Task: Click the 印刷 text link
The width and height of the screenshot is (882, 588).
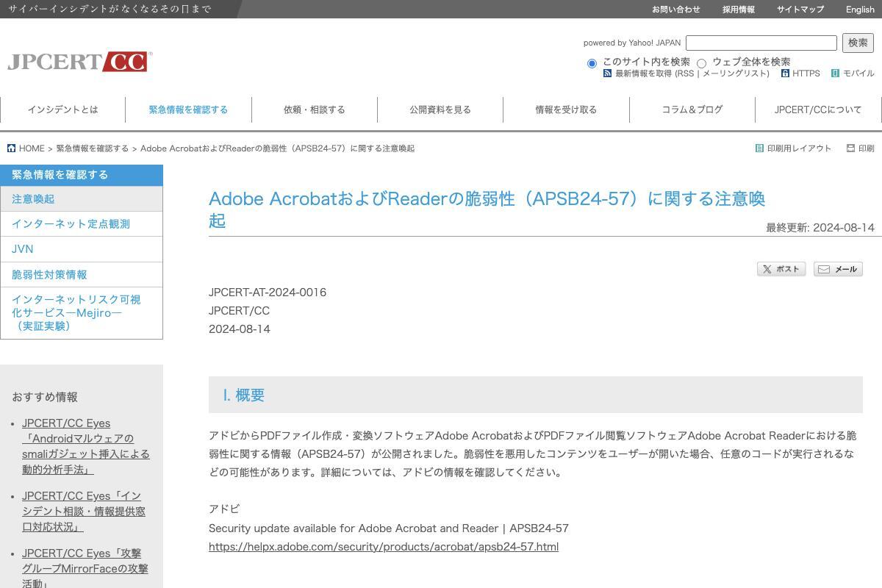Action: pos(867,148)
